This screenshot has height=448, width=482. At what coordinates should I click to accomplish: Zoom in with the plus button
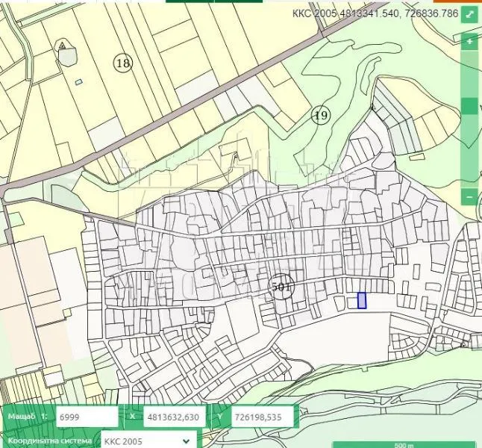469,41
